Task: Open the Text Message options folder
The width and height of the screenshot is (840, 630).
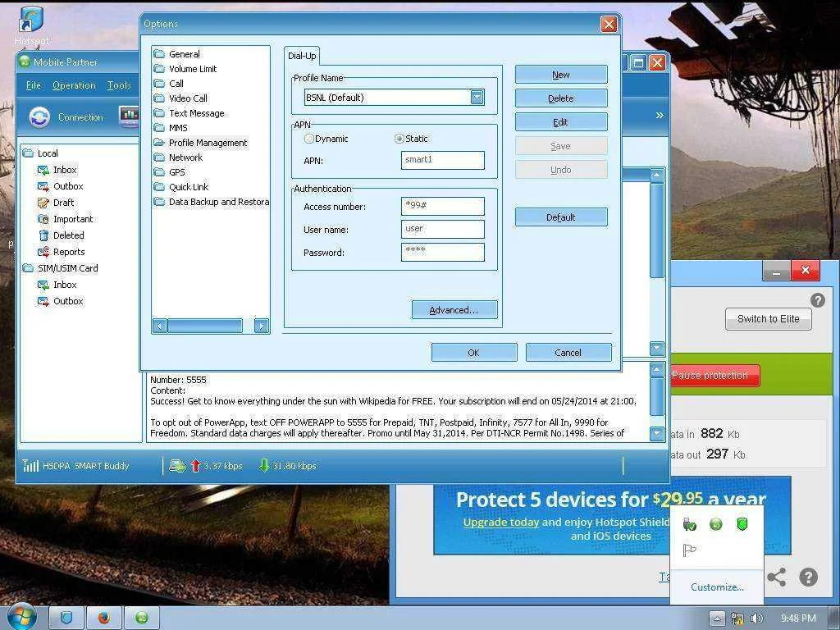Action: [196, 113]
